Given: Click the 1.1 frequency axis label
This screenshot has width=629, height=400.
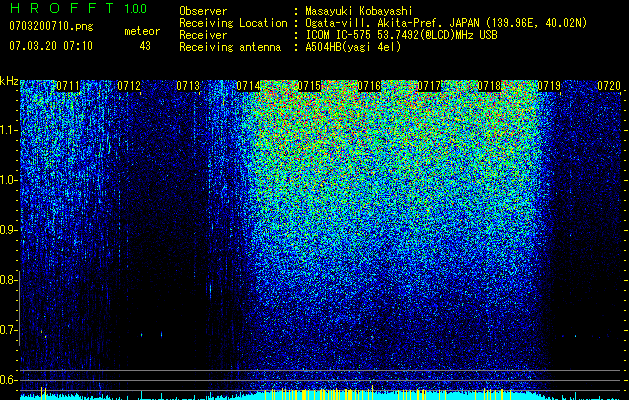Looking at the screenshot, I should coord(7,130).
